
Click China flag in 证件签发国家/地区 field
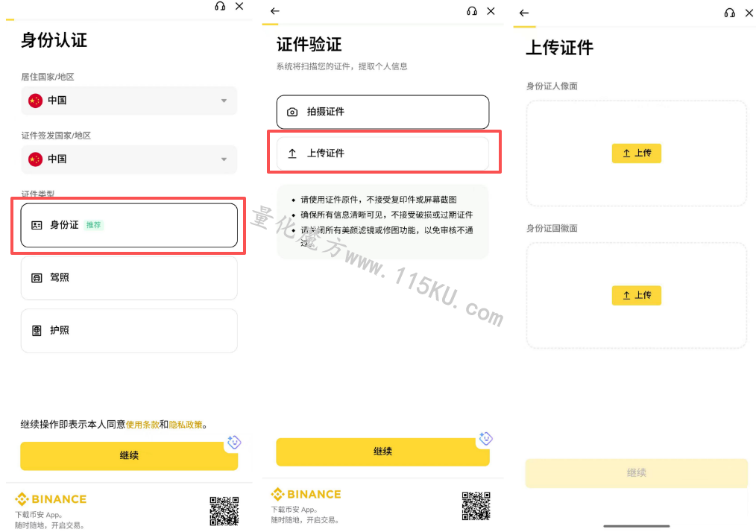[35, 159]
